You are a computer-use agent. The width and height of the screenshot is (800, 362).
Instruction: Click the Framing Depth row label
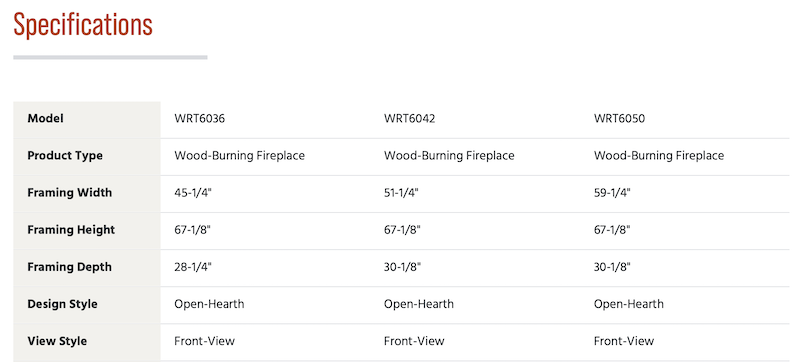(69, 267)
